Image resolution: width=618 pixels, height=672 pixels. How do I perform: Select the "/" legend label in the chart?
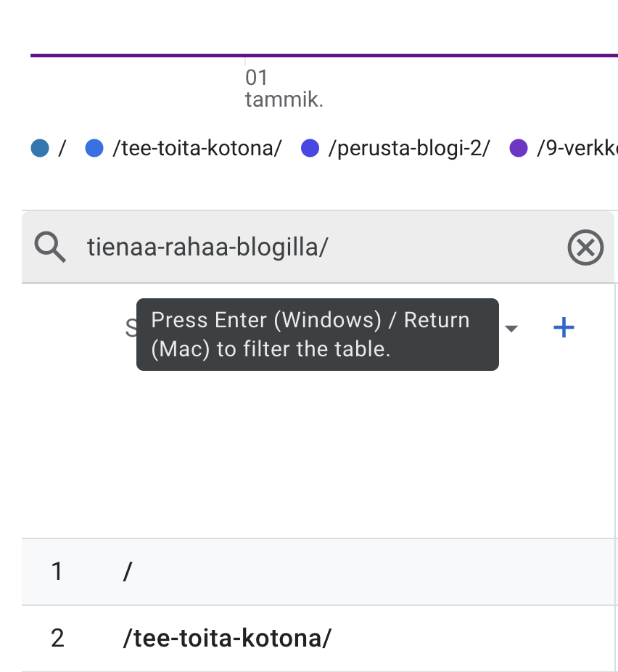click(62, 149)
